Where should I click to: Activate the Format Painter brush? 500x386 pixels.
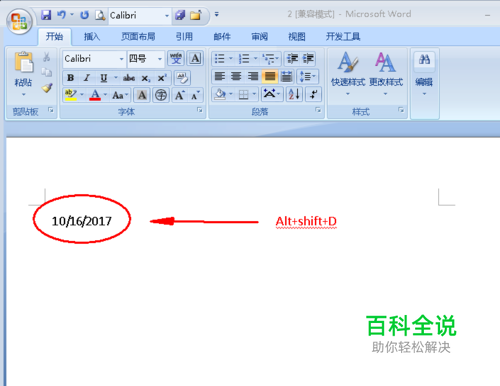(x=47, y=88)
